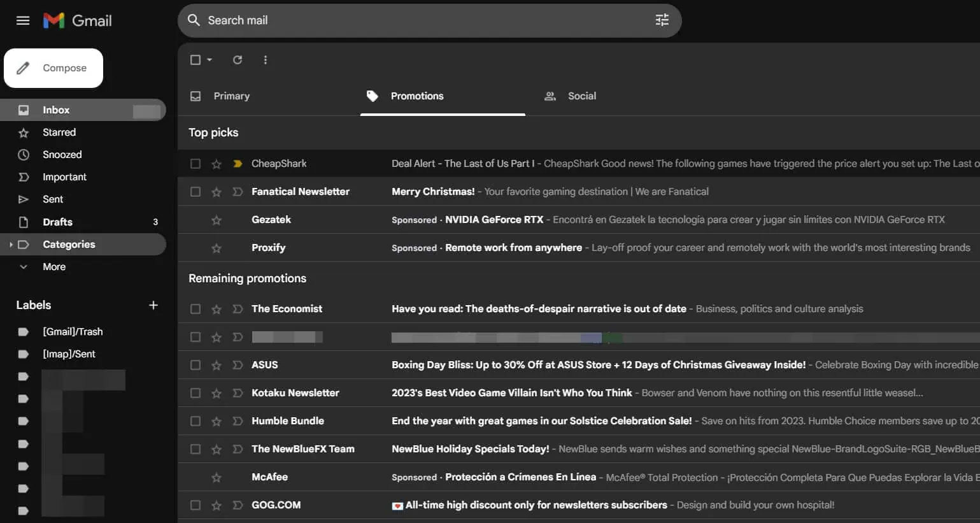The image size is (980, 523).
Task: Open the Snoozed folder
Action: (83, 155)
